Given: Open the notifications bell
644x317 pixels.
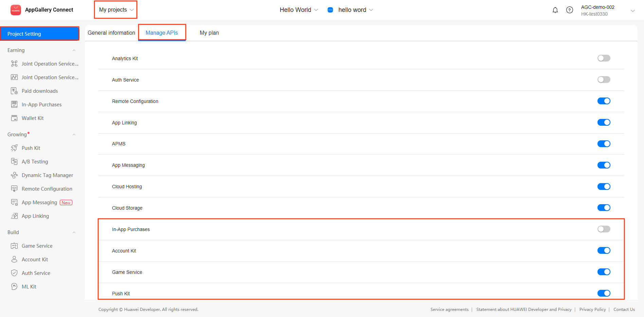Looking at the screenshot, I should [555, 10].
